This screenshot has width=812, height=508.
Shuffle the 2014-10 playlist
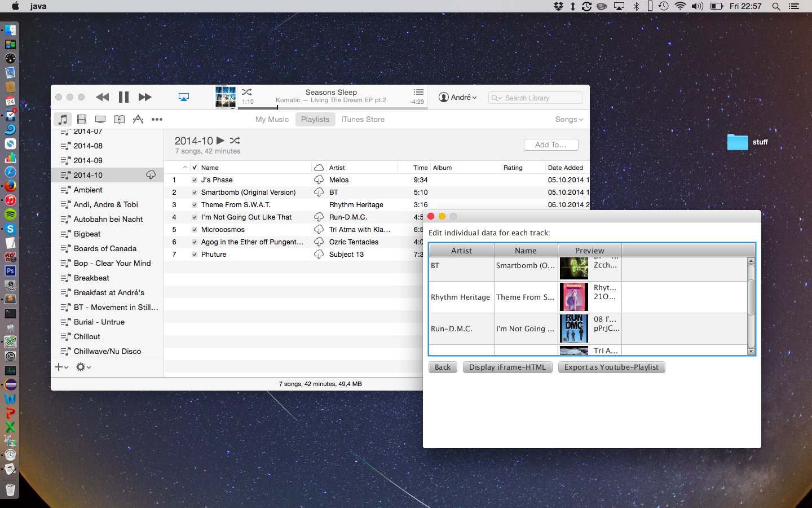[235, 141]
